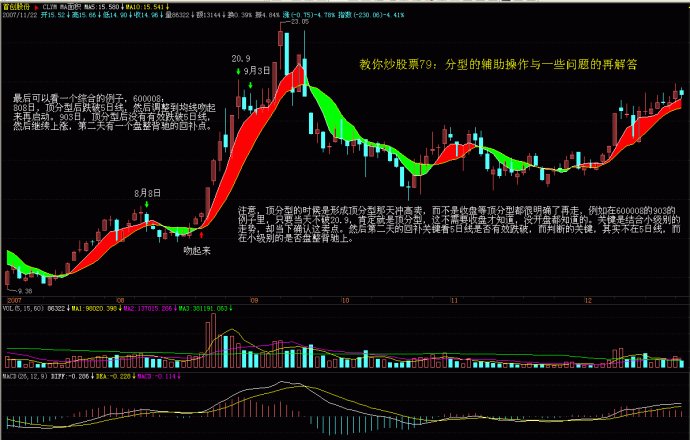This screenshot has width=690, height=440.
Task: Click the index value 指数(-230.06)-4.41%
Action: coord(371,15)
